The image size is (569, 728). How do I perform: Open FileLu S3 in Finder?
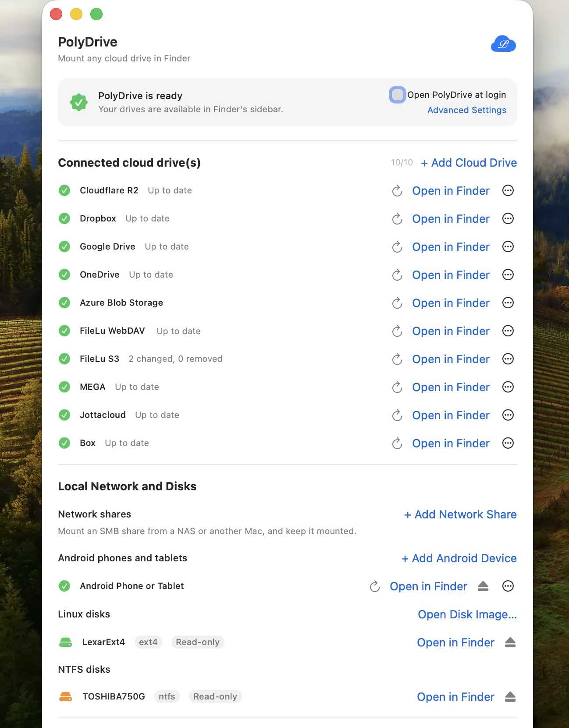[x=451, y=359]
